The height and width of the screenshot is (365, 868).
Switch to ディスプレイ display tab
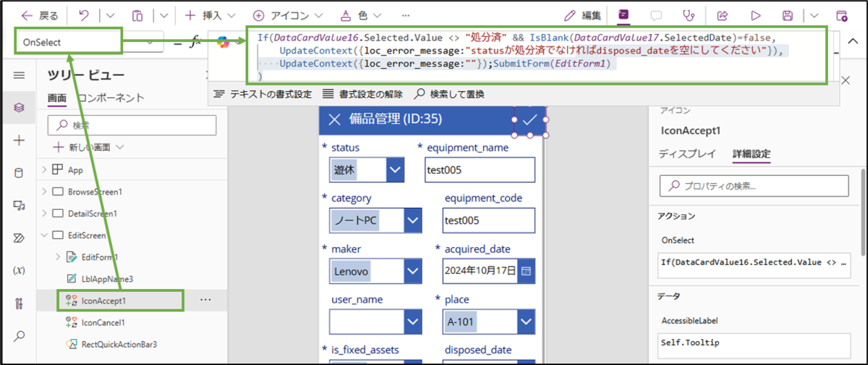687,154
